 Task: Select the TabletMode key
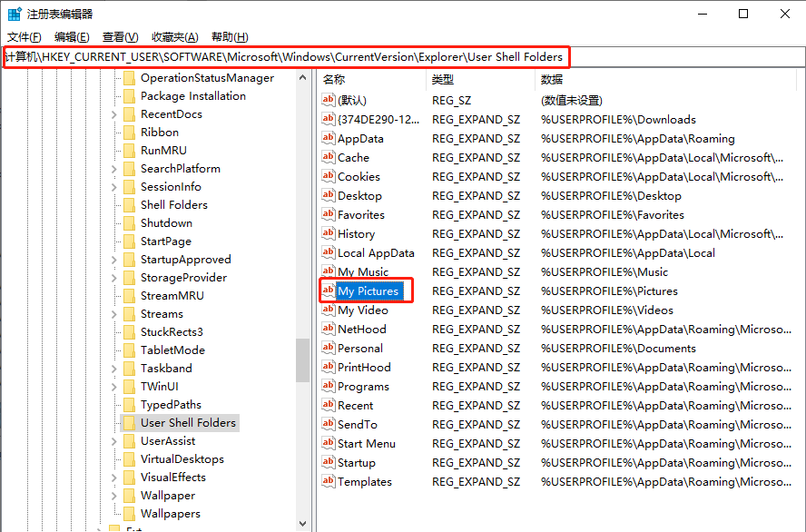click(x=172, y=350)
